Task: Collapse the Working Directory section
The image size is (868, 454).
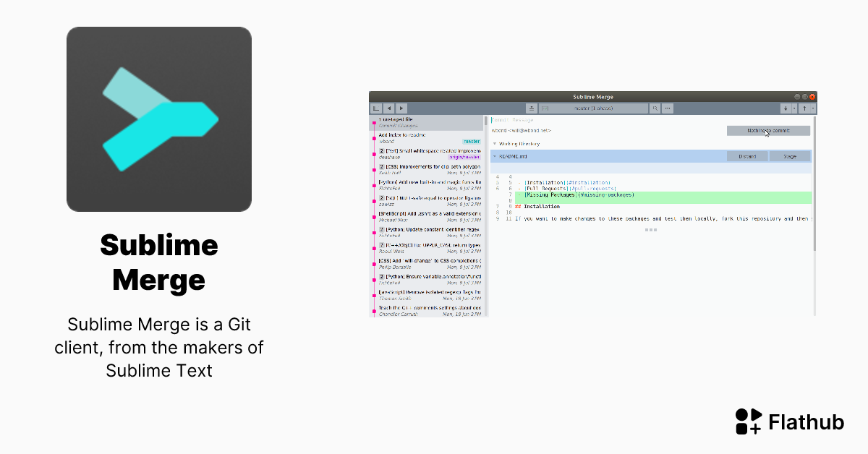Action: (x=495, y=144)
